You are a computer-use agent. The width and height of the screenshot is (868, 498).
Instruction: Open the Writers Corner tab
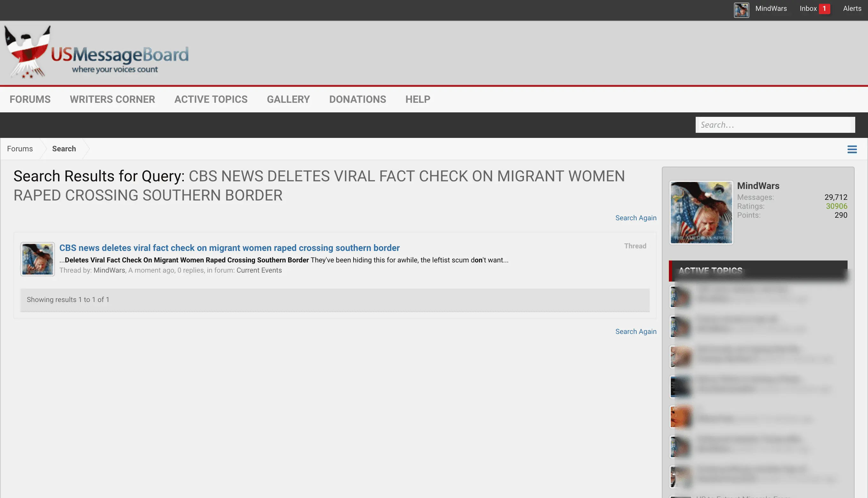(x=112, y=99)
